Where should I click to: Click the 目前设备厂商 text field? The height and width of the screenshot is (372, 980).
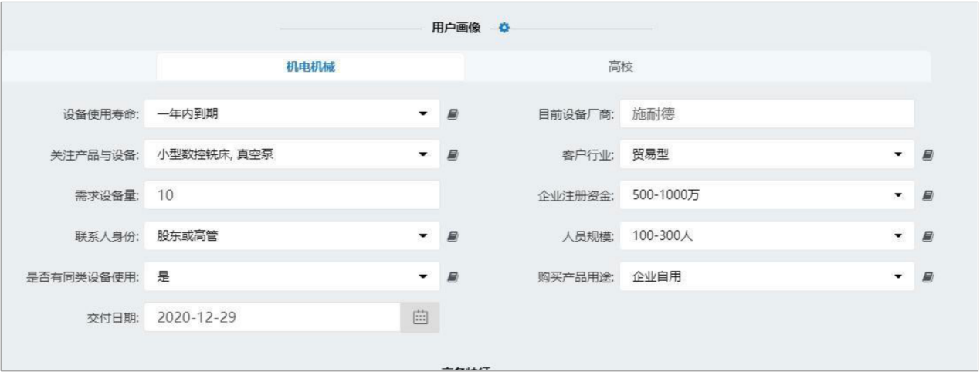[768, 114]
